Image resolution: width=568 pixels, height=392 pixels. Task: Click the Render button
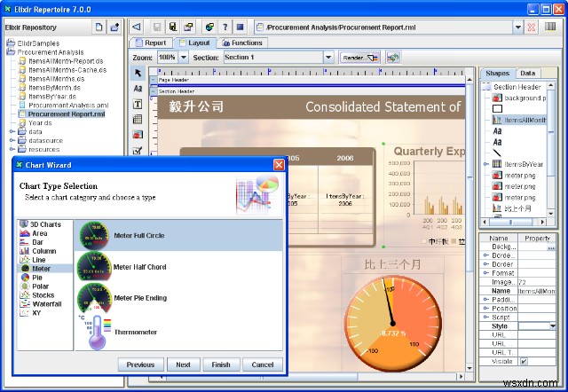359,57
